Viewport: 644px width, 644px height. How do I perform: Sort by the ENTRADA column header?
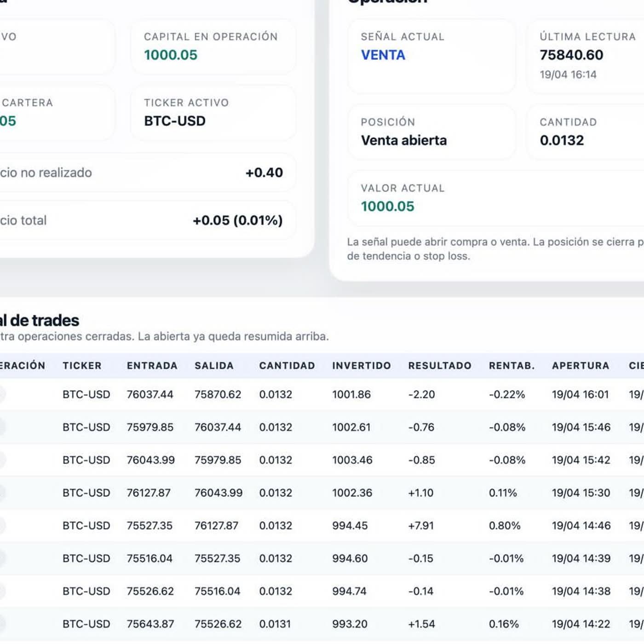[152, 366]
